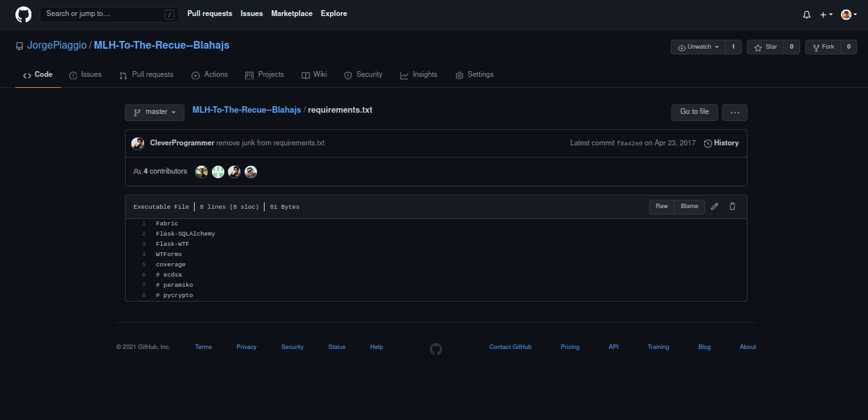Expand the plus create-new menu
The height and width of the screenshot is (420, 868).
826,15
